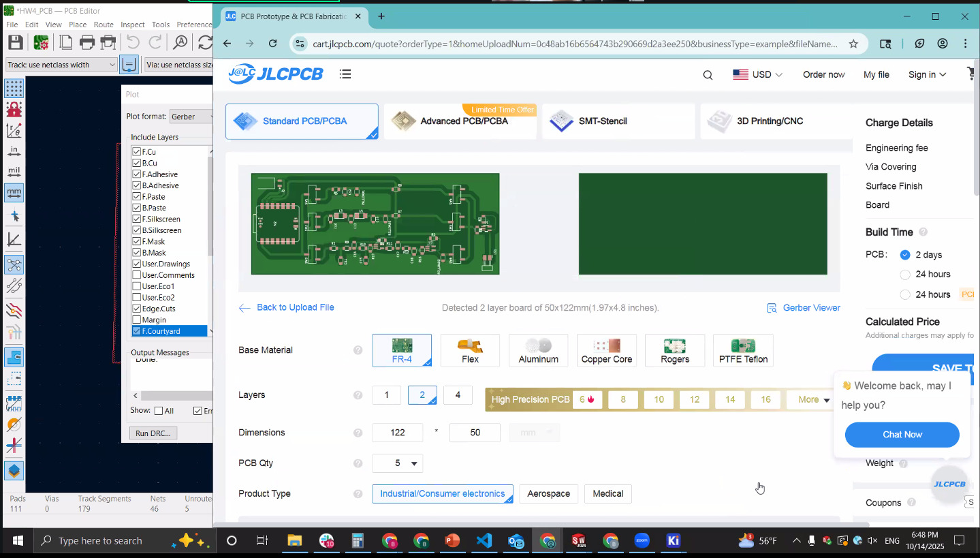Open the JLCPCB hamburger menu icon
This screenshot has height=558, width=980.
[345, 74]
